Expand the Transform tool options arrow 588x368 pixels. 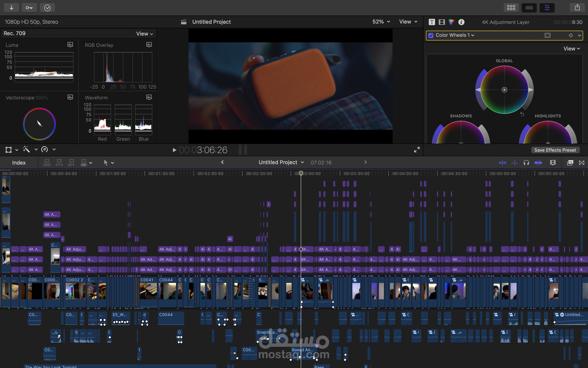click(17, 150)
